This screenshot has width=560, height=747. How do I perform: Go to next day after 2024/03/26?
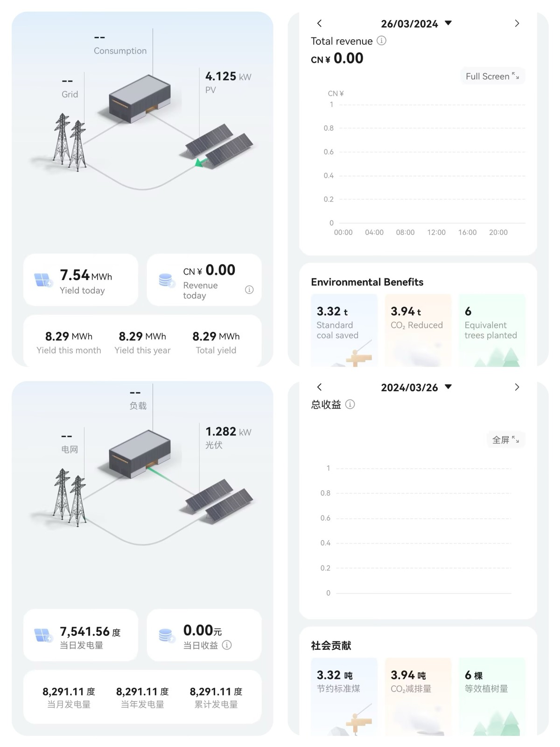click(x=517, y=387)
